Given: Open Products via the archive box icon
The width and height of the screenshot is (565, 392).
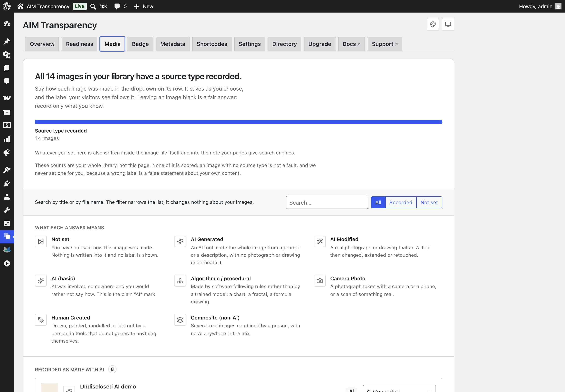Looking at the screenshot, I should tap(7, 113).
